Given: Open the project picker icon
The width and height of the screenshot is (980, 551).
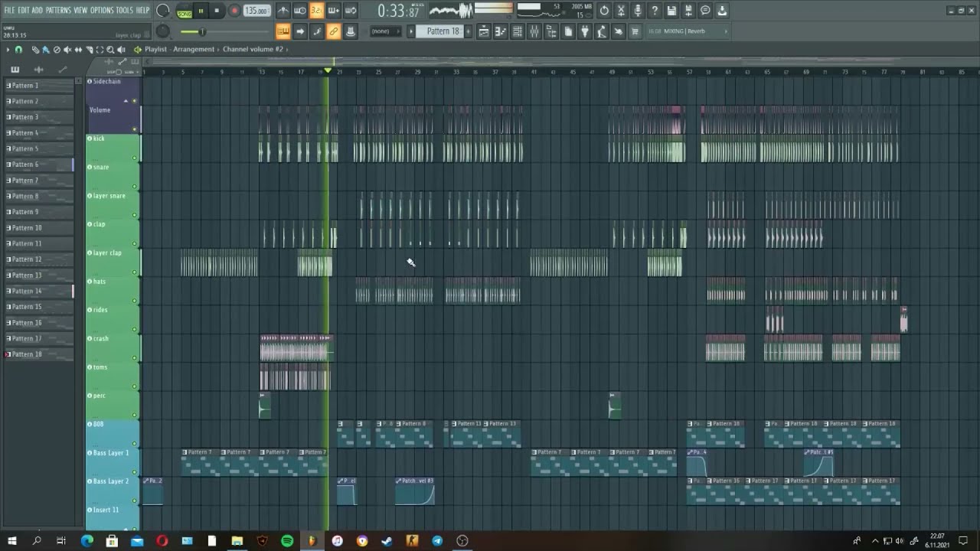Looking at the screenshot, I should tap(568, 31).
